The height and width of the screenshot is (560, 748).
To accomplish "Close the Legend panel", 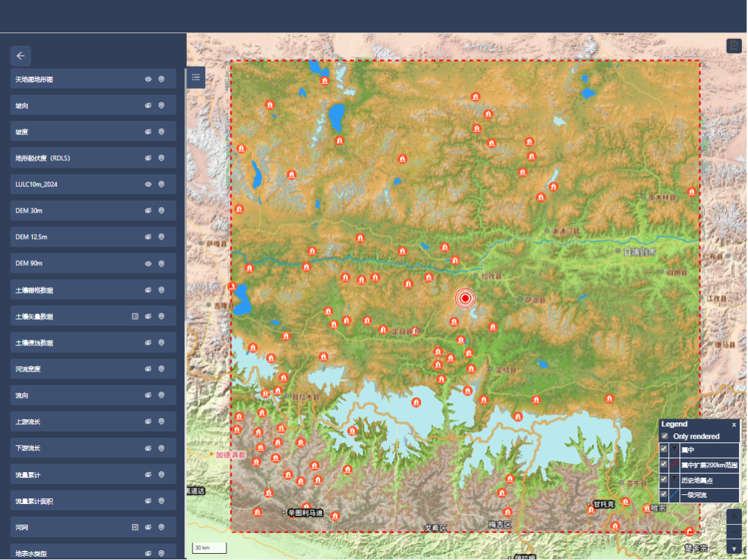I will (734, 424).
